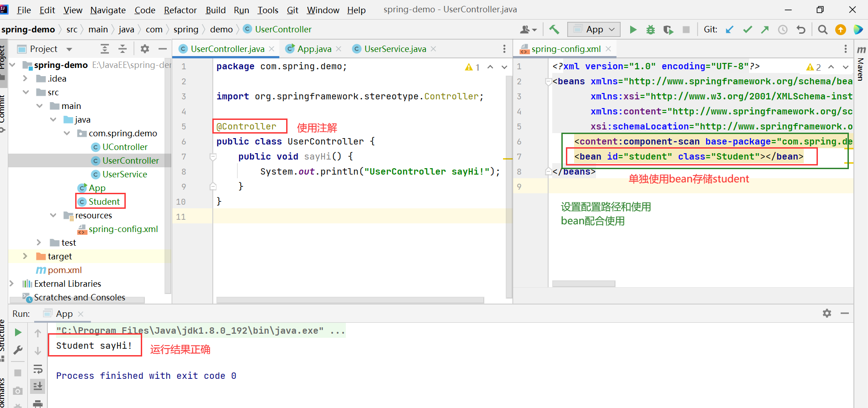Click spring-config.xml editor horizontal scrollbar
Image resolution: width=868 pixels, height=408 pixels.
pos(584,284)
